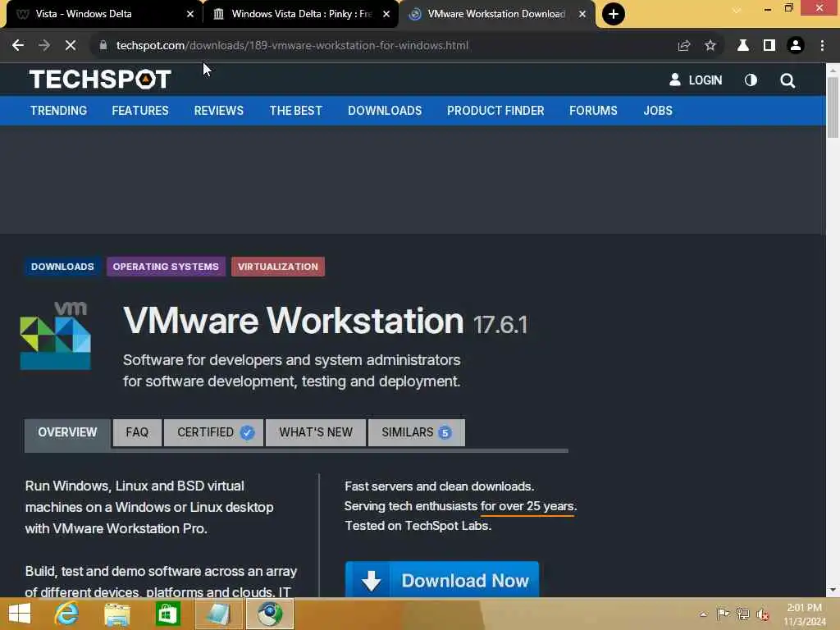Toggle dark/light theme icon
The image size is (840, 630).
click(x=751, y=80)
